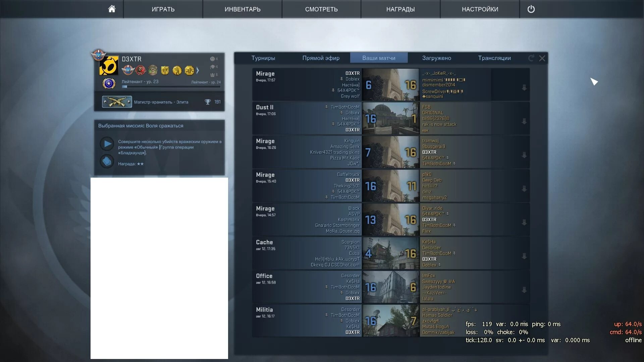This screenshot has height=362, width=644.
Task: Click the power quit icon
Action: 531,9
